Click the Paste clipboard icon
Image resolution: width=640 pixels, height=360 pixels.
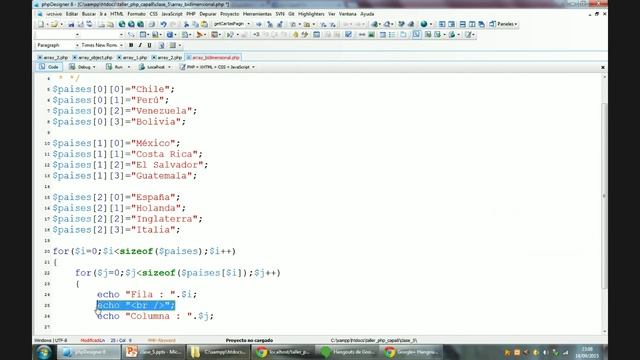[x=204, y=24]
